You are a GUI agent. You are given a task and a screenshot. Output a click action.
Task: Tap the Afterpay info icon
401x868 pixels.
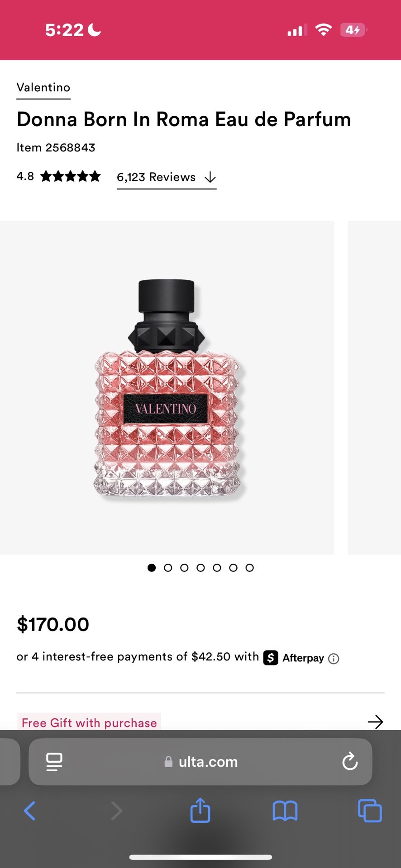pyautogui.click(x=334, y=659)
